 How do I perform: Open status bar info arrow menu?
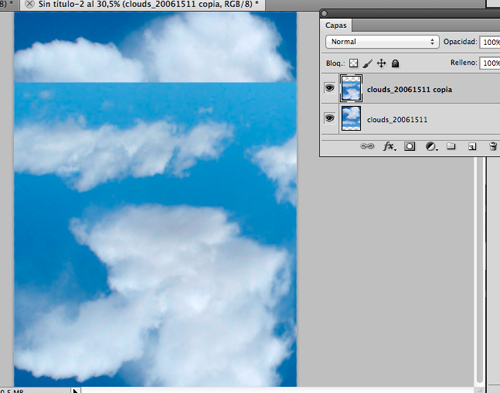(x=75, y=391)
